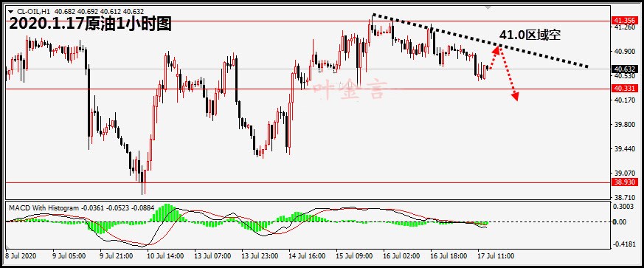Click the -0.4181 MACD scale value
This screenshot has width=644, height=268.
(624, 244)
